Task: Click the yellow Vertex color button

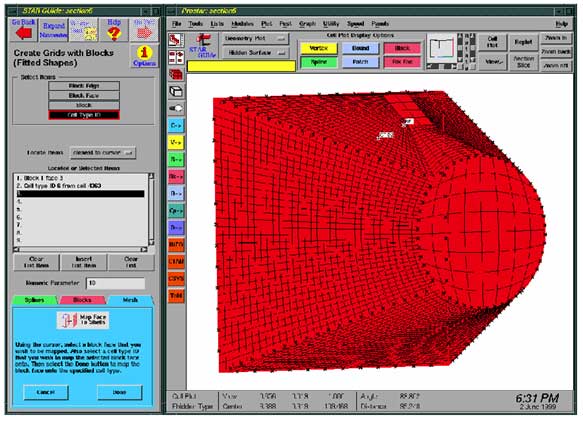Action: tap(319, 48)
